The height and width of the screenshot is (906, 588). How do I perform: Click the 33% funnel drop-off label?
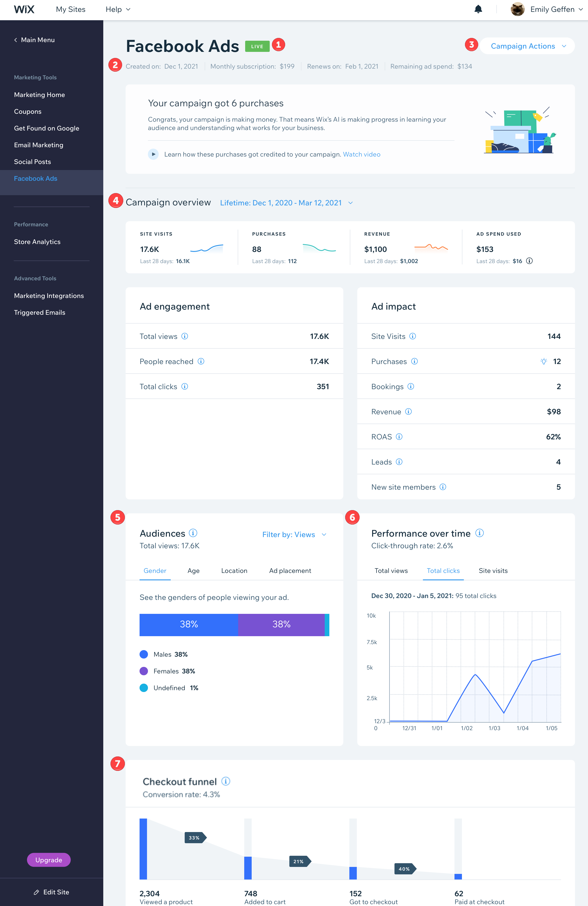point(195,837)
